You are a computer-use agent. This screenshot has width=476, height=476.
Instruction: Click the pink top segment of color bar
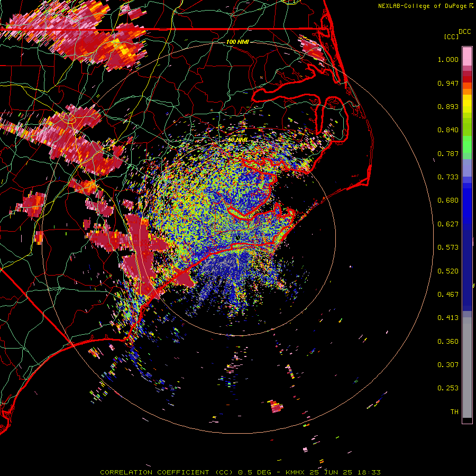[467, 56]
